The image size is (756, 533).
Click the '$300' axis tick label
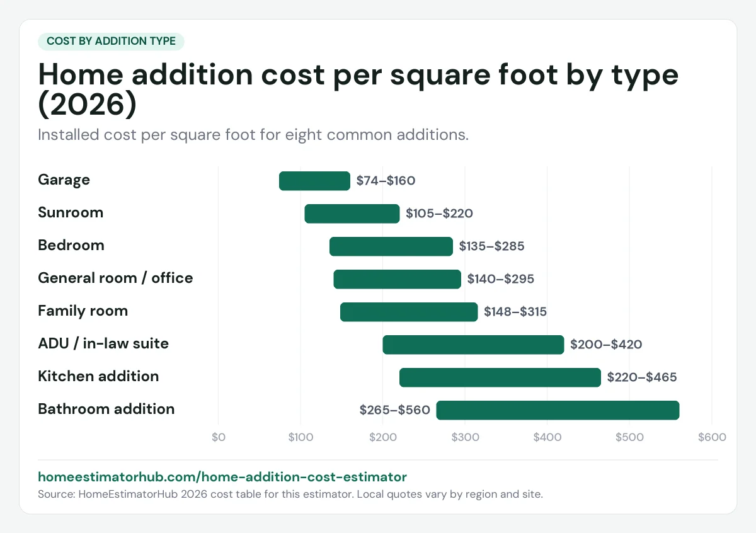point(465,437)
